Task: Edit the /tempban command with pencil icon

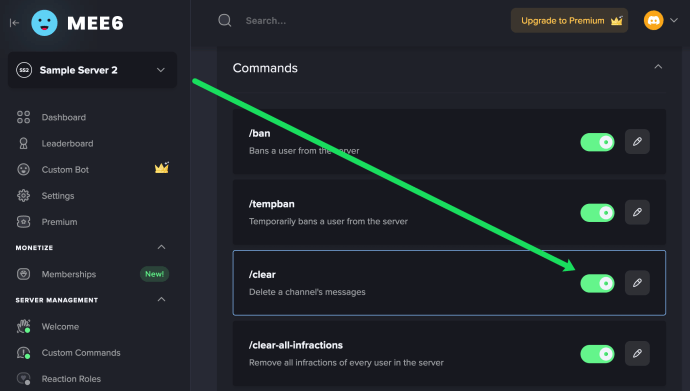Action: (x=637, y=212)
